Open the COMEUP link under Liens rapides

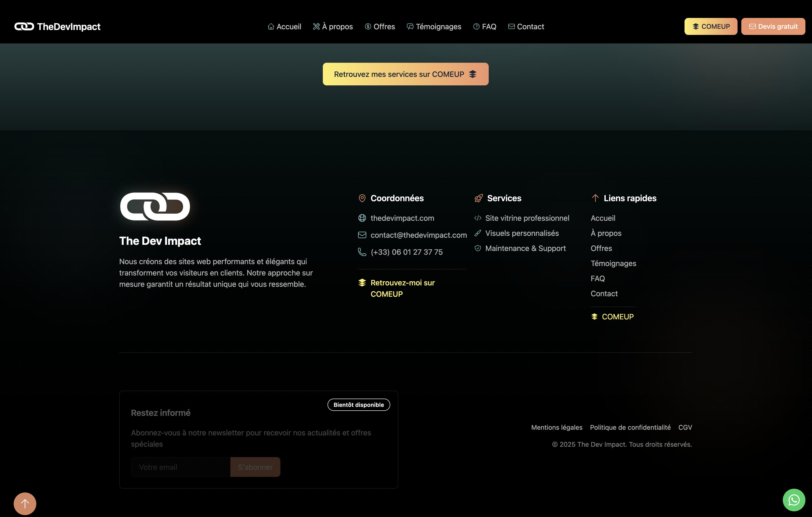pos(612,317)
